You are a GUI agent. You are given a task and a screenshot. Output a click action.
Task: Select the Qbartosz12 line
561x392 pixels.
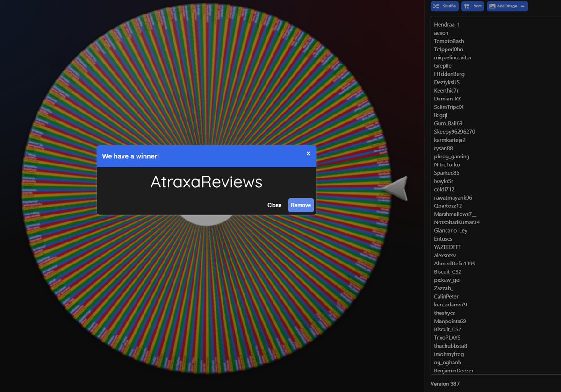coord(448,206)
